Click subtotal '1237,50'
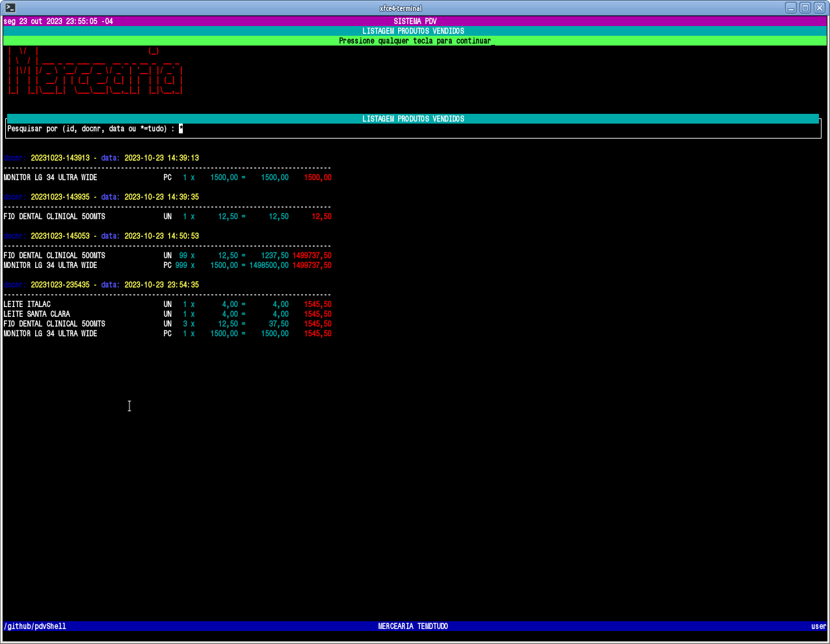The height and width of the screenshot is (644, 830). 274,256
